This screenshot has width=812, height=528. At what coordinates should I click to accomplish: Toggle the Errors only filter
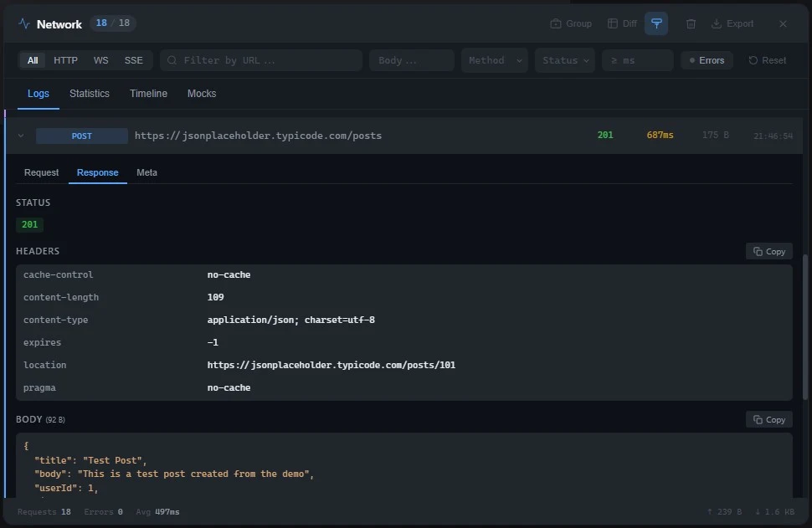point(707,60)
